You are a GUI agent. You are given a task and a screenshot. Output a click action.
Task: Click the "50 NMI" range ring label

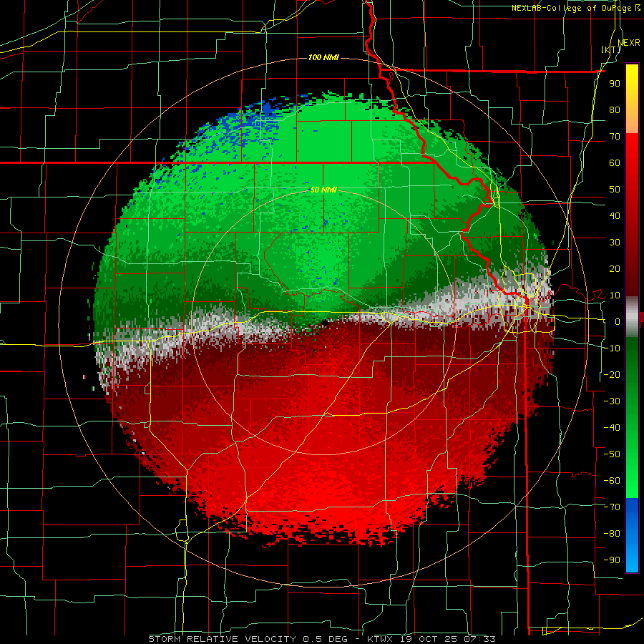click(x=323, y=190)
